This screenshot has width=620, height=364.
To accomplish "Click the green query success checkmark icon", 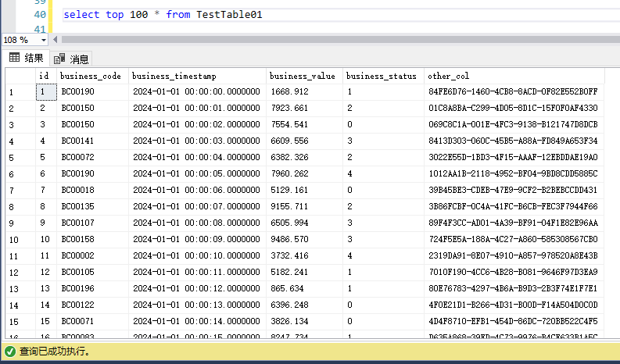I will [x=9, y=352].
